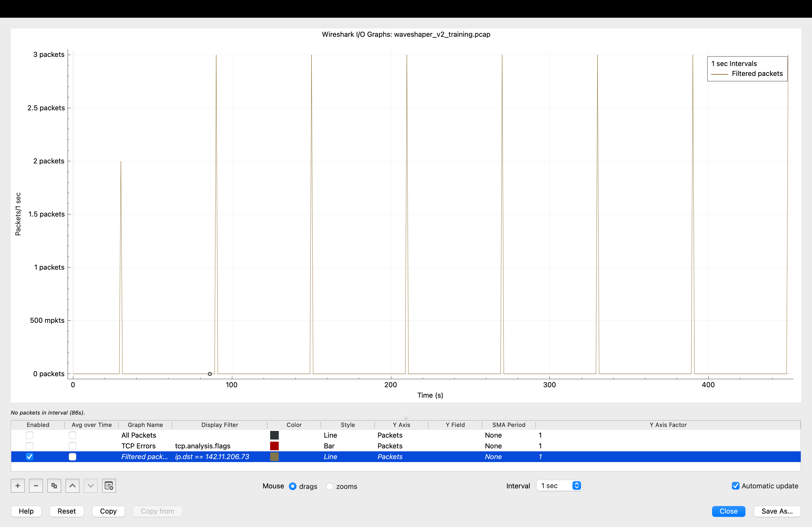Select the drags mouse mode
The image size is (812, 527).
[293, 486]
